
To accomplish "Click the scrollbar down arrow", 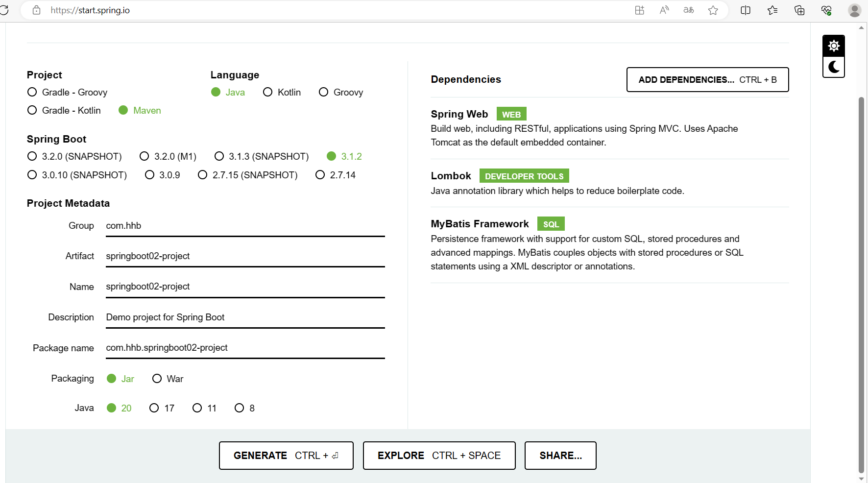I will pos(861,479).
